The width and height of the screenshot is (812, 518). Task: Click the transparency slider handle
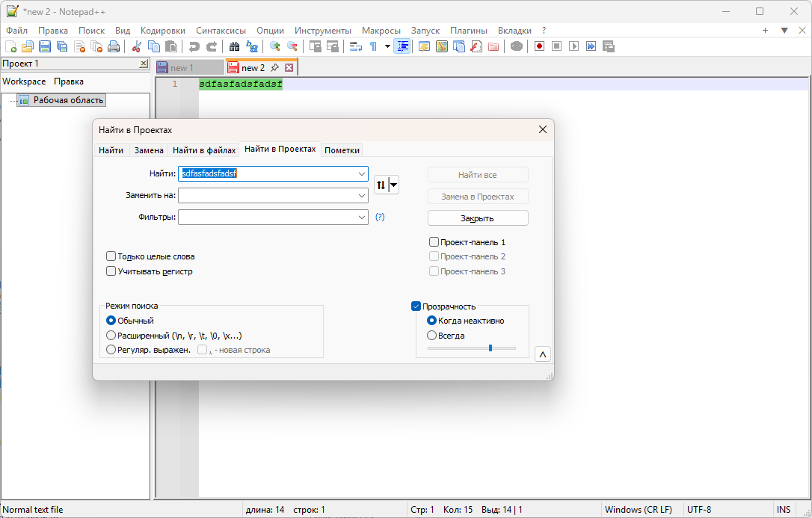tap(490, 348)
